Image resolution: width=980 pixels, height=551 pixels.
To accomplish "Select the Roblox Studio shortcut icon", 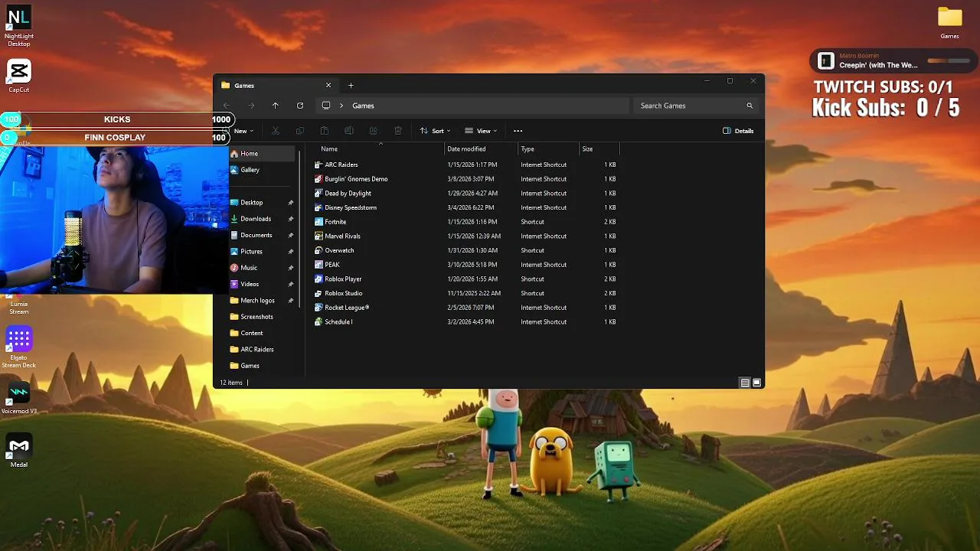I will pyautogui.click(x=318, y=293).
